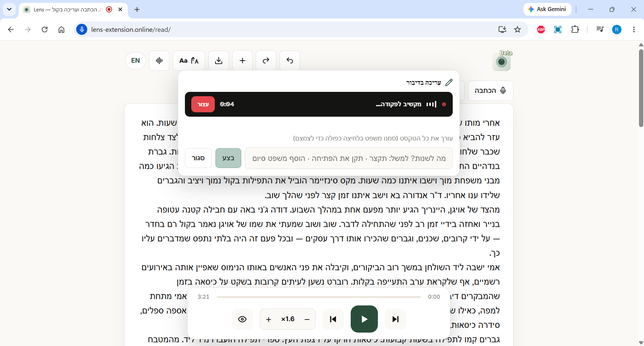The height and width of the screenshot is (346, 644).
Task: Select the scrollbar up arrow
Action: [641, 45]
